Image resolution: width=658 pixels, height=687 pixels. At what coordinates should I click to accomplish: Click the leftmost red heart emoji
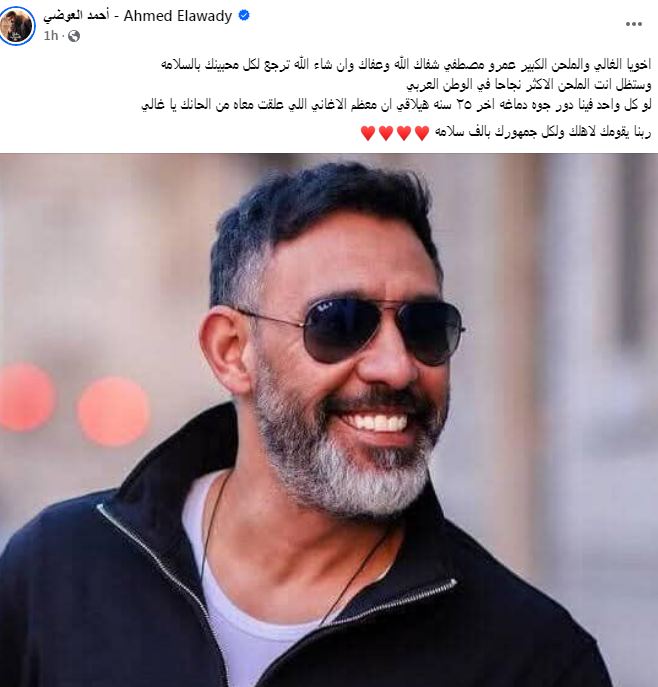coord(368,133)
